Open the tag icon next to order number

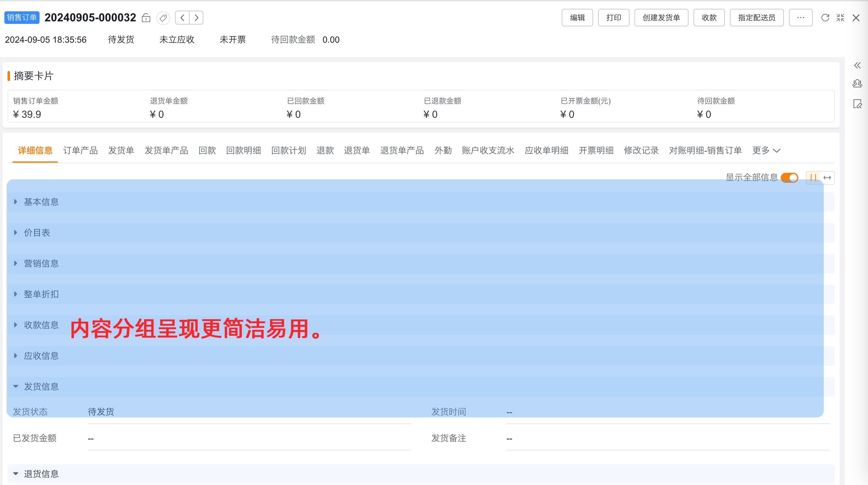point(163,18)
